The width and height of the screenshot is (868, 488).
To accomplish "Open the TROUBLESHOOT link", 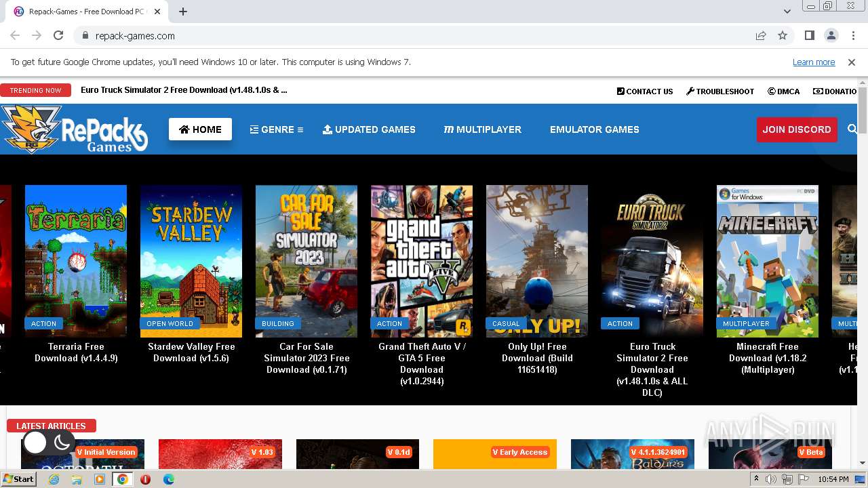I will 720,91.
